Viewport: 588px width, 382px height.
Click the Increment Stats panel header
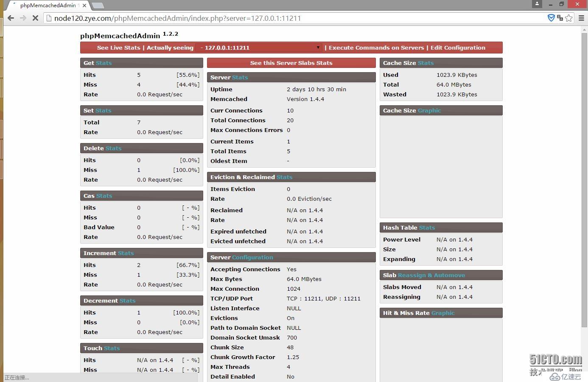coord(142,253)
